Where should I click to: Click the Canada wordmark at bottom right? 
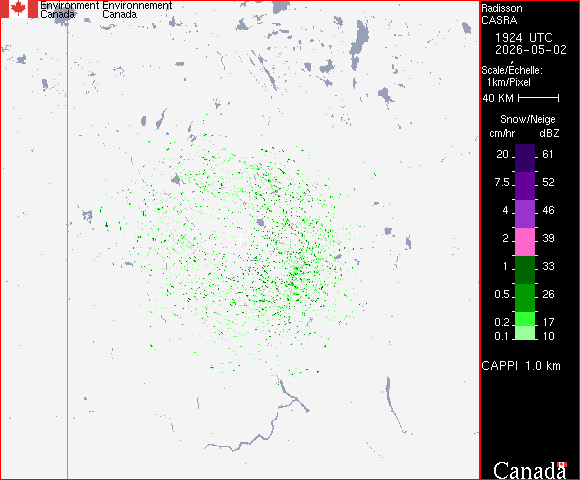pyautogui.click(x=530, y=470)
